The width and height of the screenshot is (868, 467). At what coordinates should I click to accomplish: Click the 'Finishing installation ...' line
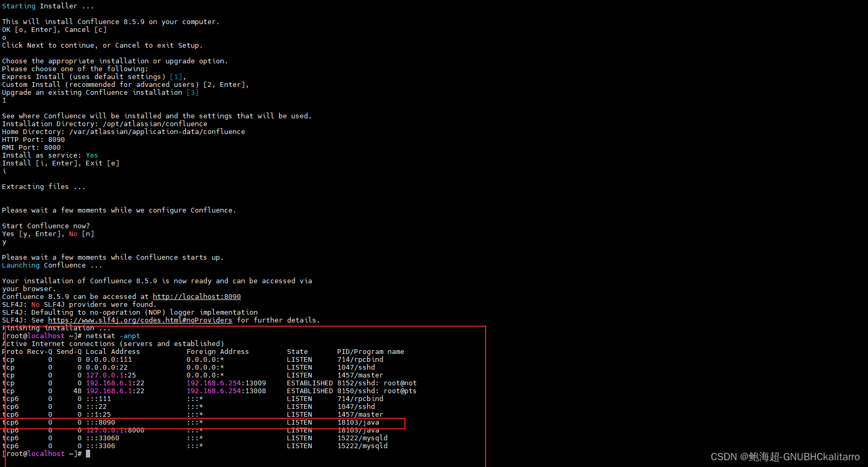click(57, 328)
